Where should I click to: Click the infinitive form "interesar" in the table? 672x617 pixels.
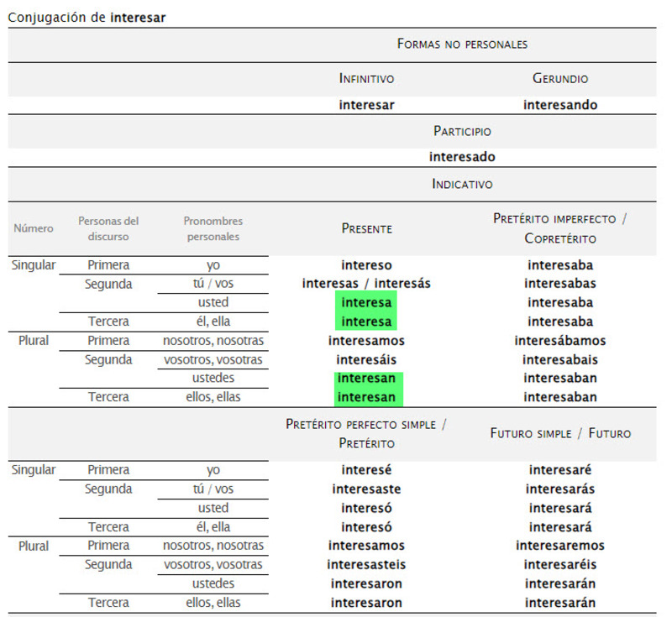point(366,105)
